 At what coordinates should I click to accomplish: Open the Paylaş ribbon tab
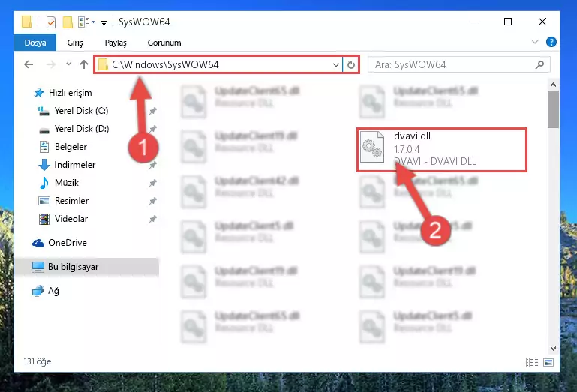click(116, 43)
